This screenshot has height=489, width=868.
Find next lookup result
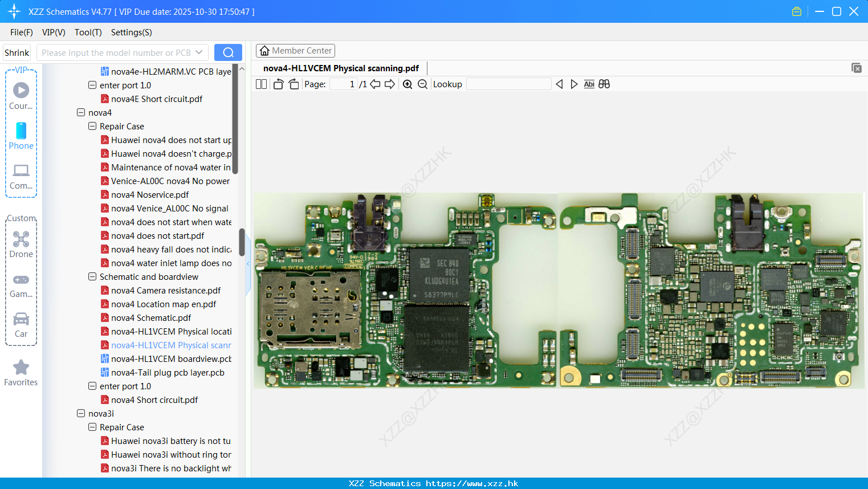pyautogui.click(x=574, y=84)
